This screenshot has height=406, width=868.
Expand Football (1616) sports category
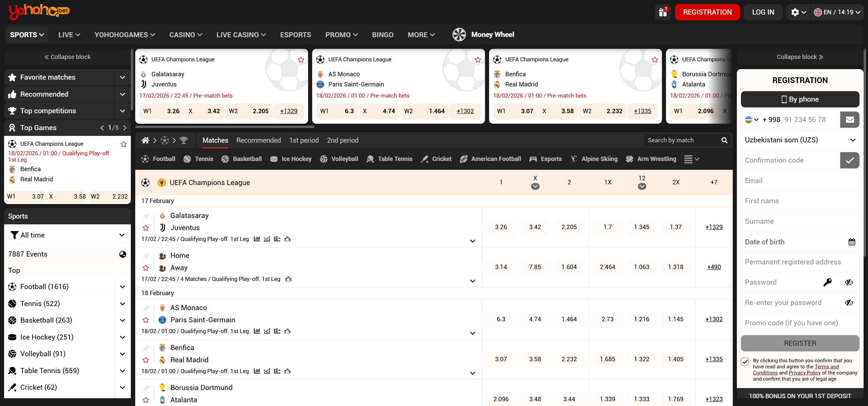(x=122, y=287)
